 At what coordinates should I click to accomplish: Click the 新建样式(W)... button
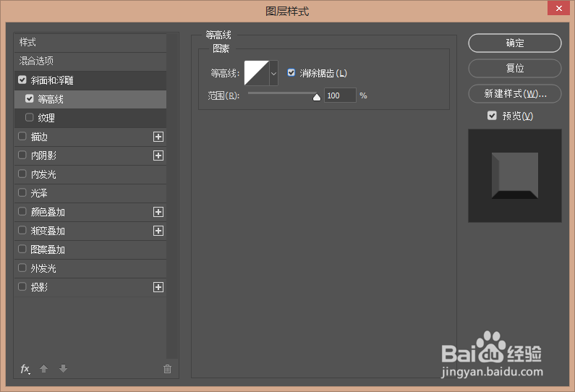coord(515,93)
